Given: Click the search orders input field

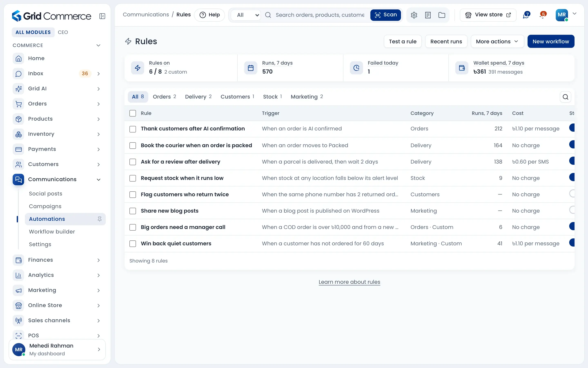Looking at the screenshot, I should click(320, 15).
